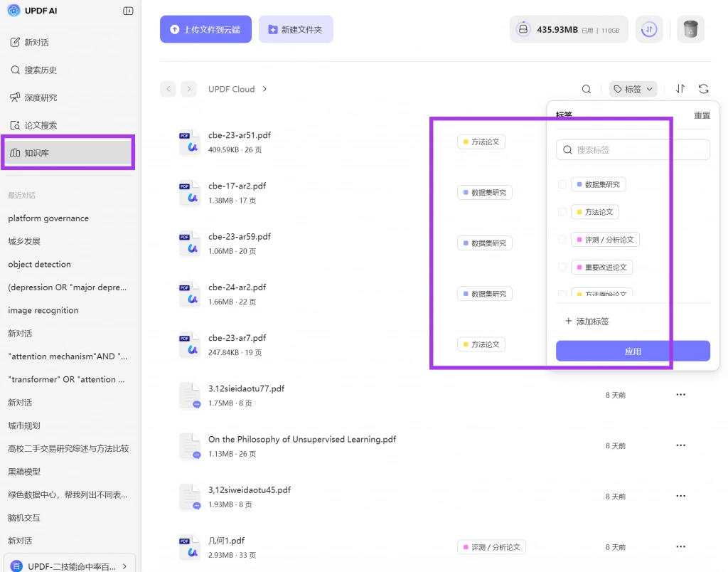
Task: Click the account avatar icon at bottom
Action: click(16, 566)
